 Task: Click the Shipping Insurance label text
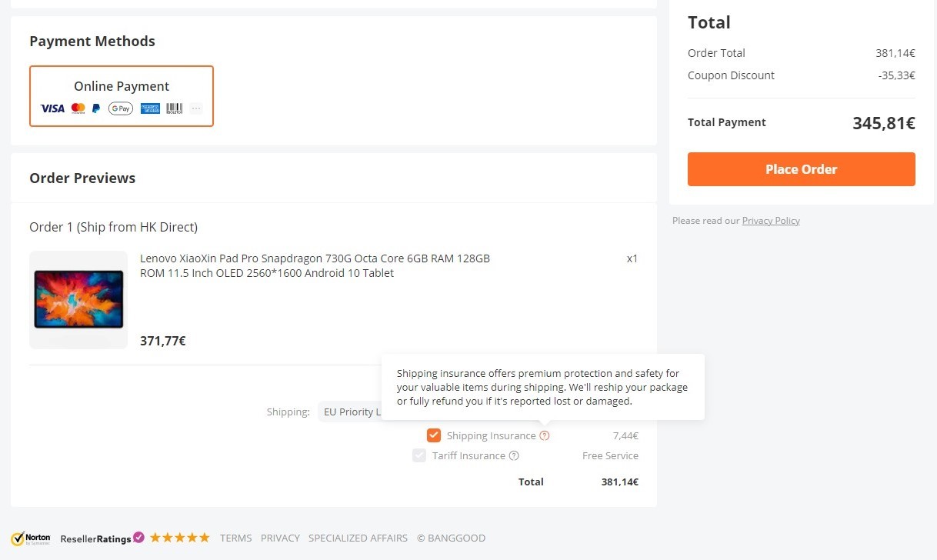click(491, 435)
